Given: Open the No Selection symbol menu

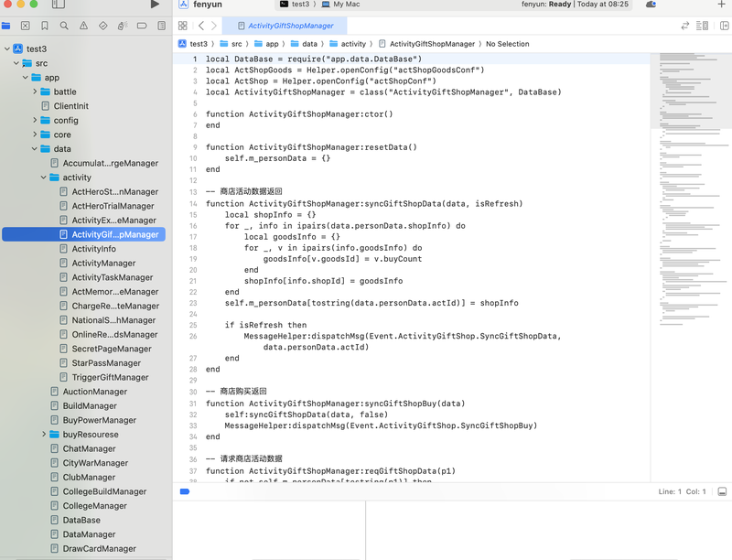Looking at the screenshot, I should point(508,44).
